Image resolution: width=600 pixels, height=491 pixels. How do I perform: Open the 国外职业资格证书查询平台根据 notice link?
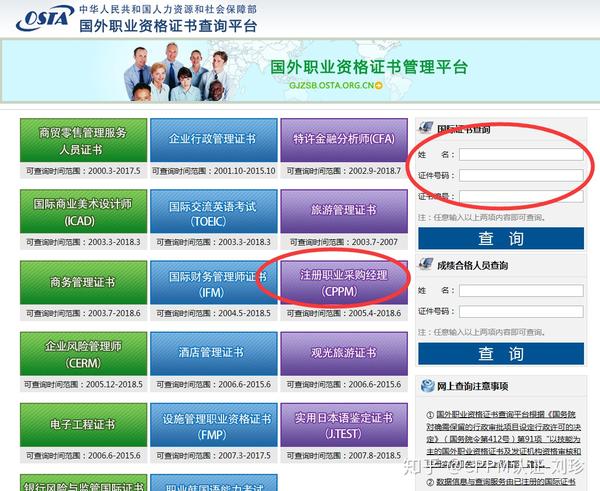click(x=504, y=439)
